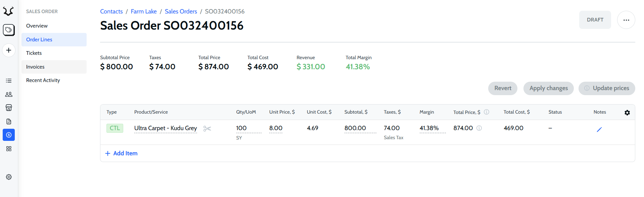Viewport: 644px width, 197px height.
Task: Open table column settings gear
Action: click(627, 113)
